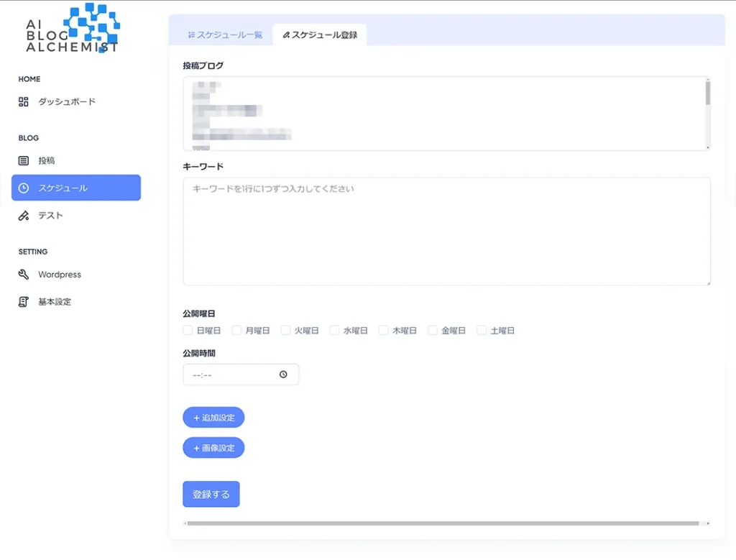Viewport: 736px width, 560px height.
Task: Check the 水曜日 publish day
Action: tap(334, 330)
